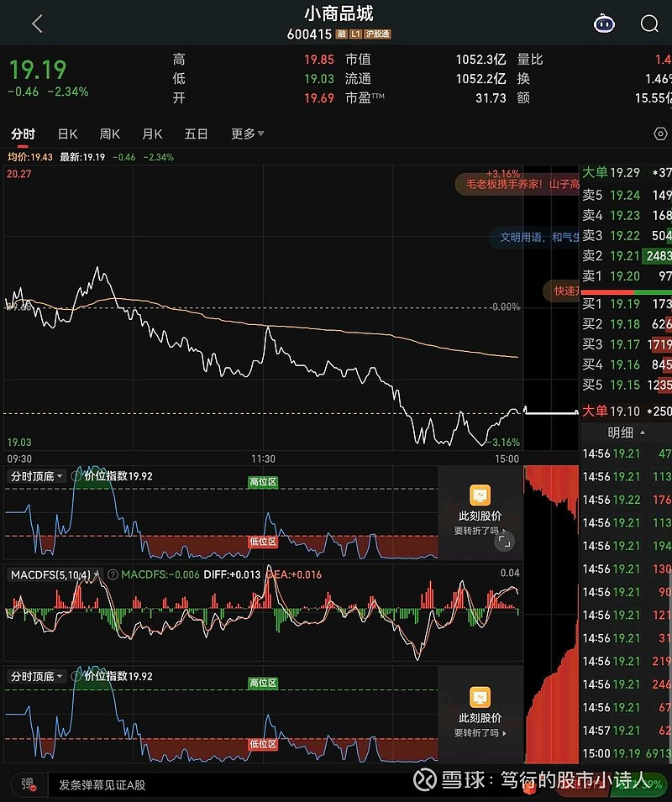Screen dimensions: 672x802
Task: Tap the search magnifier icon
Action: coord(649,24)
